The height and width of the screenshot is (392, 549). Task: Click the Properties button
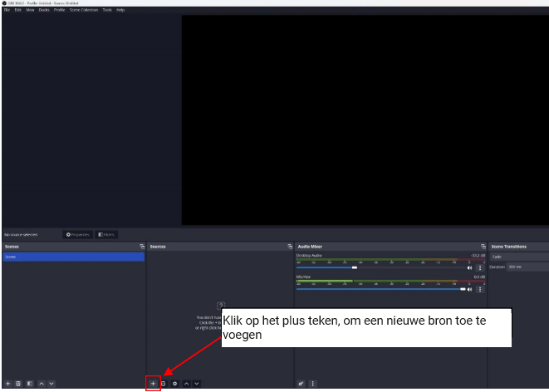pyautogui.click(x=78, y=234)
